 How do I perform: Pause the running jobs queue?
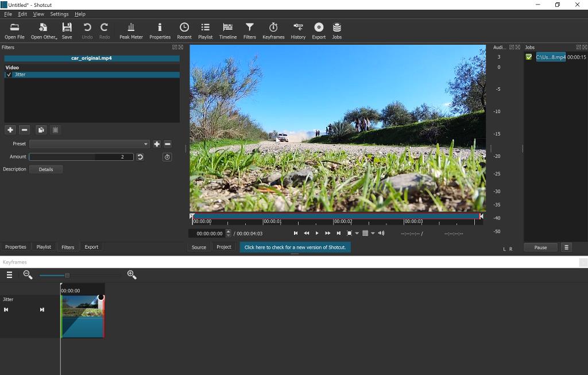click(540, 248)
